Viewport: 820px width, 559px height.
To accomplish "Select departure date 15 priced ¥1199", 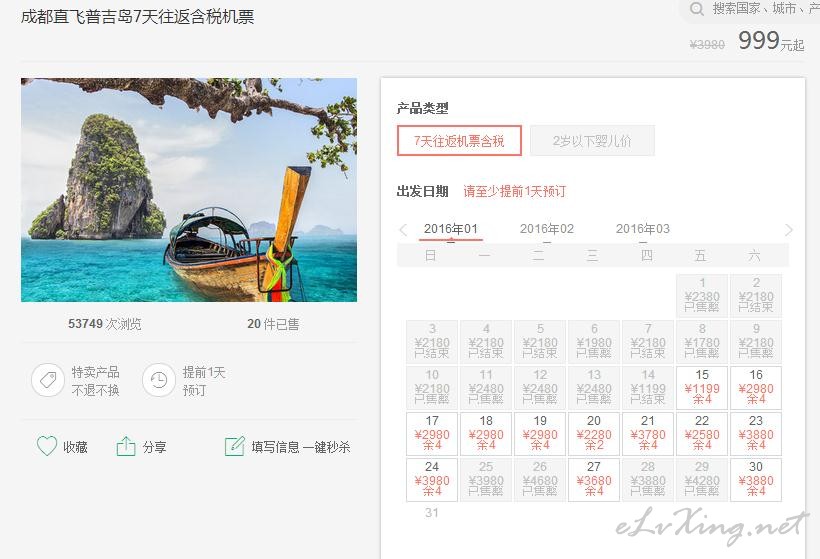I will (702, 387).
